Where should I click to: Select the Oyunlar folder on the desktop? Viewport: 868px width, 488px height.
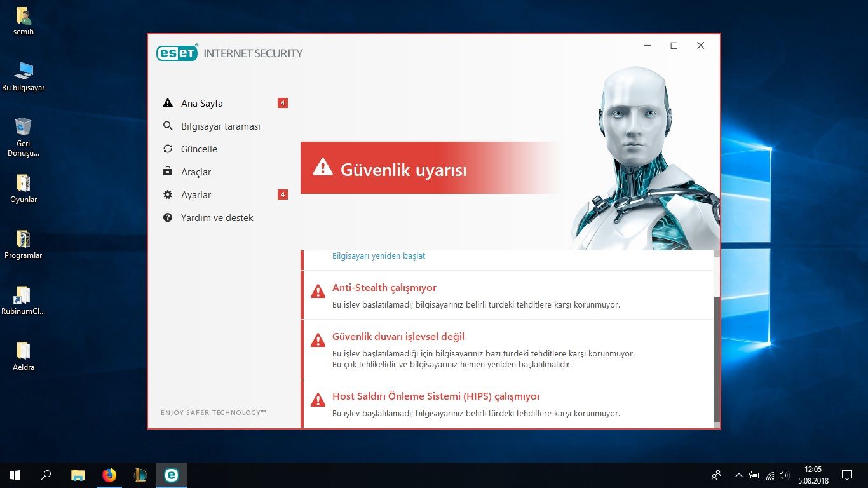(24, 189)
